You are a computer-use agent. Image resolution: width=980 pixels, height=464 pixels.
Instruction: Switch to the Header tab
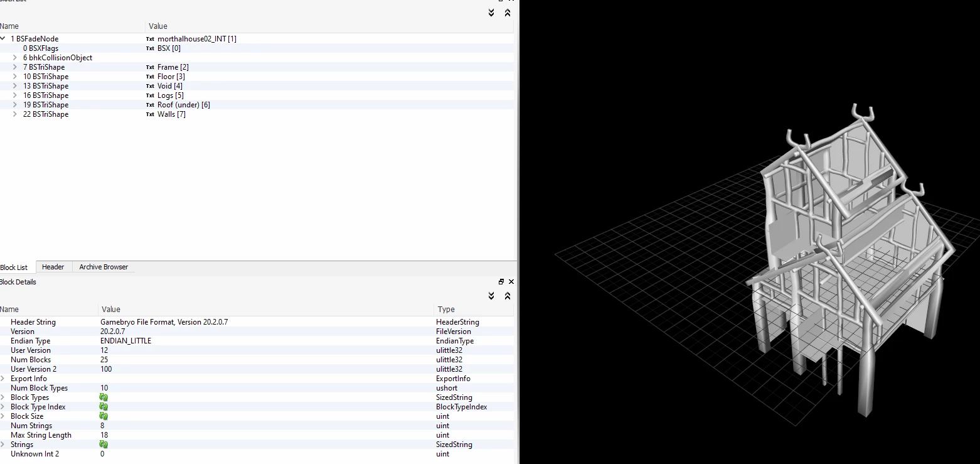pos(53,267)
